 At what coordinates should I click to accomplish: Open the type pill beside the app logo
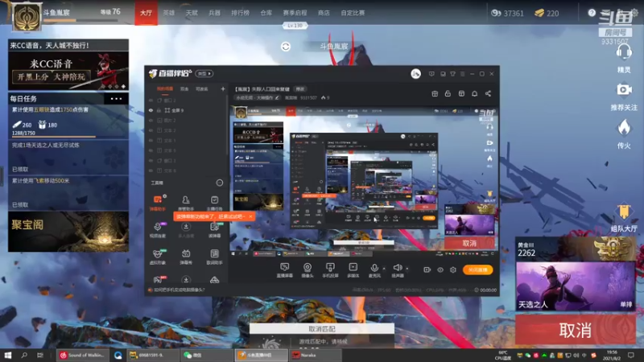pyautogui.click(x=204, y=73)
